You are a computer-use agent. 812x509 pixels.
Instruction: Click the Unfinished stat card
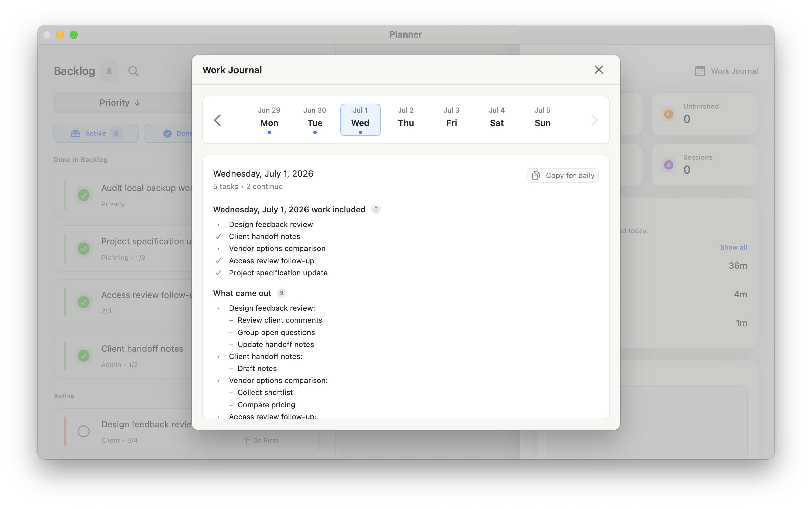(x=704, y=114)
